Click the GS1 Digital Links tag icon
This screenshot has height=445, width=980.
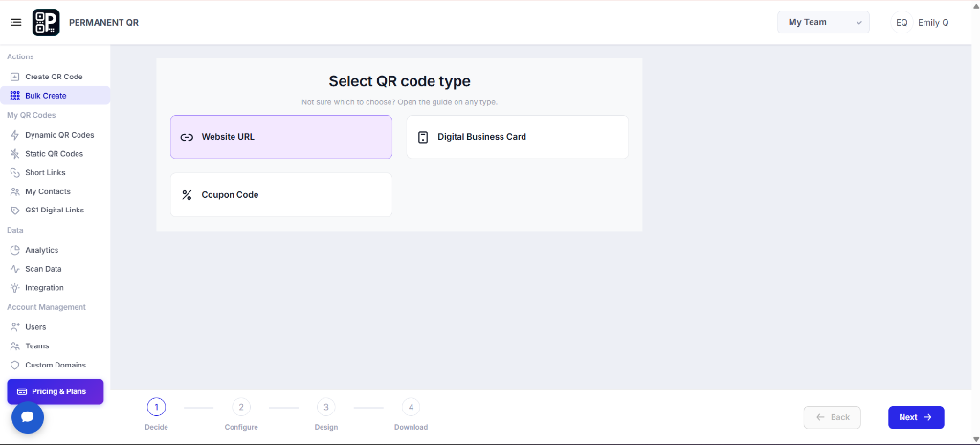pyautogui.click(x=15, y=211)
